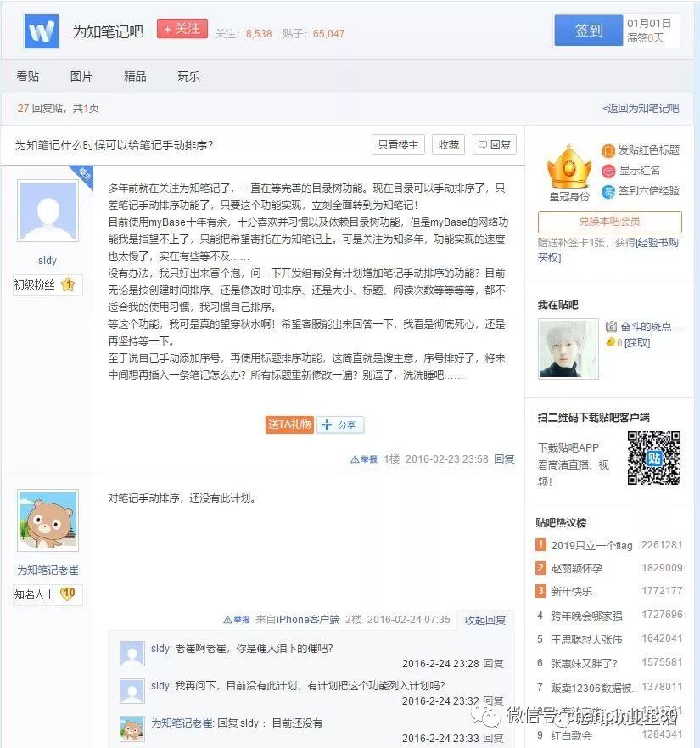Report first-floor post via 举报

[364, 459]
